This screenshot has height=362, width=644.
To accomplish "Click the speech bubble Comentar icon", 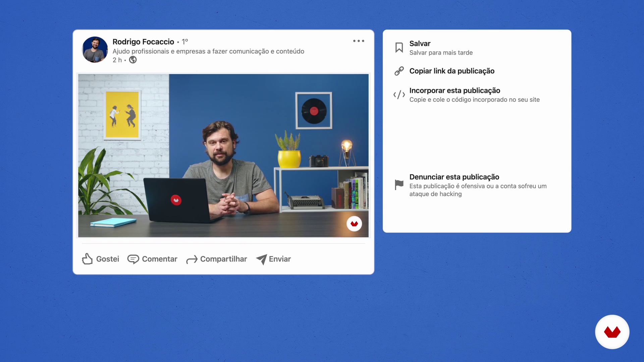I will (x=133, y=259).
